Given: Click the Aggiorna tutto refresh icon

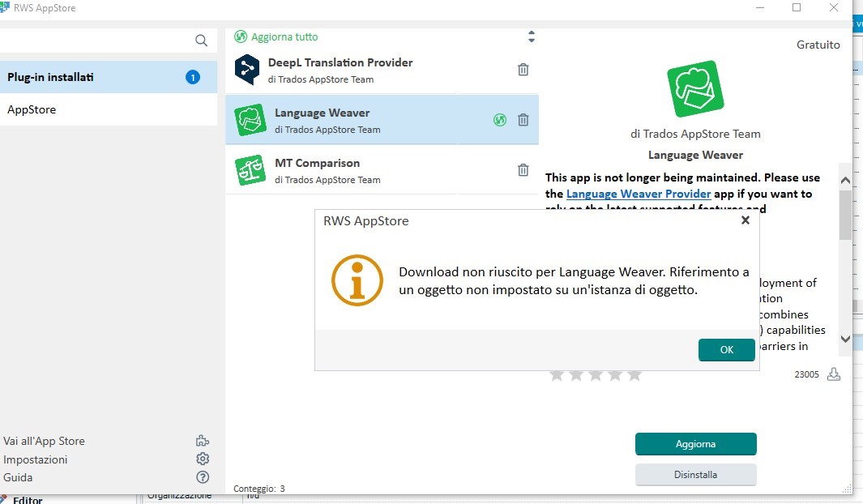Looking at the screenshot, I should 241,36.
